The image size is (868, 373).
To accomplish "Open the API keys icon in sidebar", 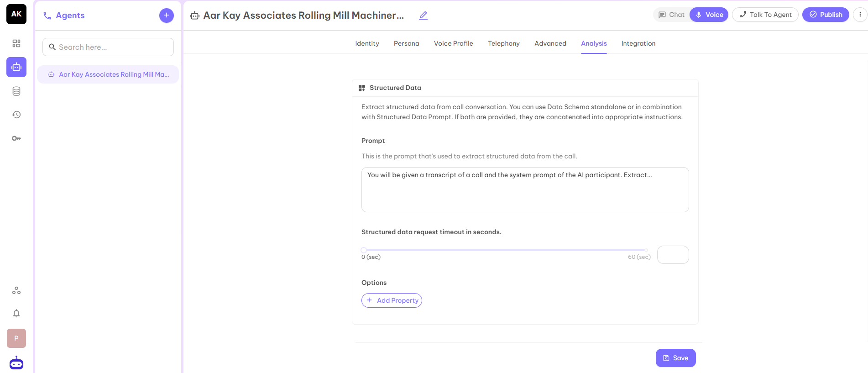I will (x=16, y=138).
